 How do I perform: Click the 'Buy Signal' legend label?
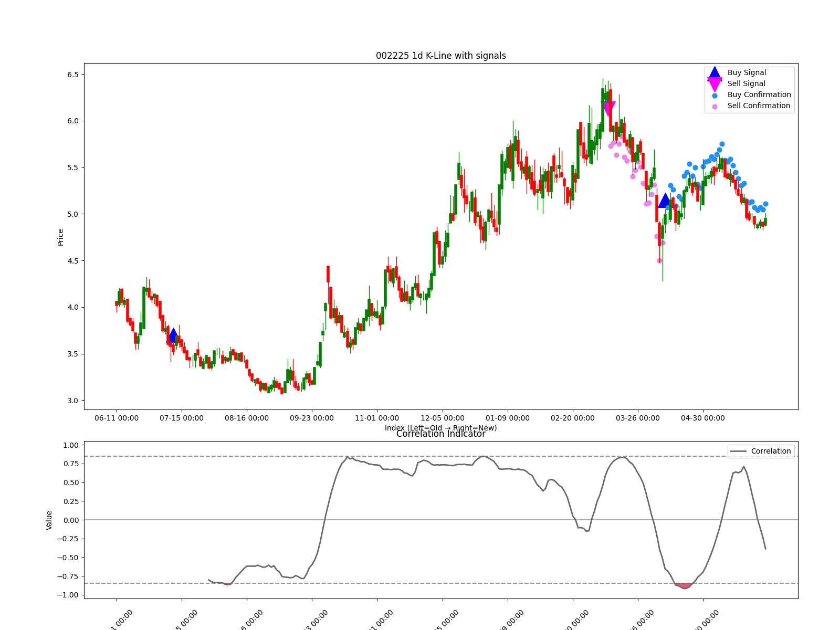(x=747, y=73)
